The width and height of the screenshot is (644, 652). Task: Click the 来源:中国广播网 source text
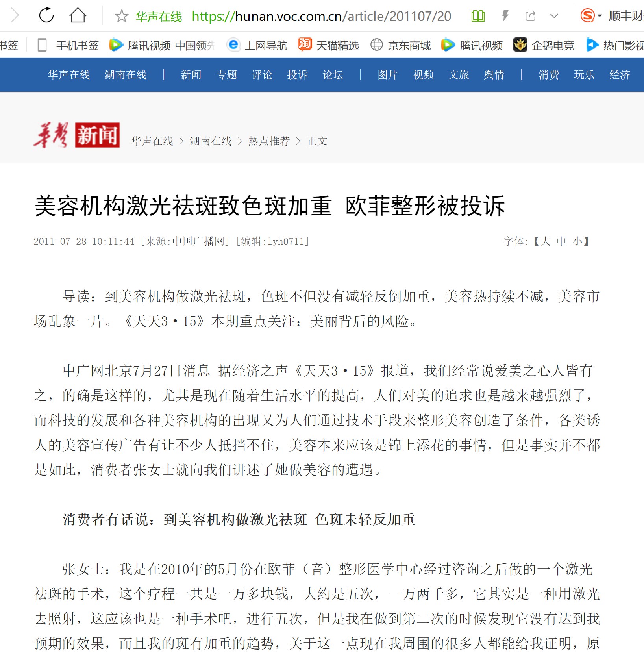pyautogui.click(x=185, y=241)
